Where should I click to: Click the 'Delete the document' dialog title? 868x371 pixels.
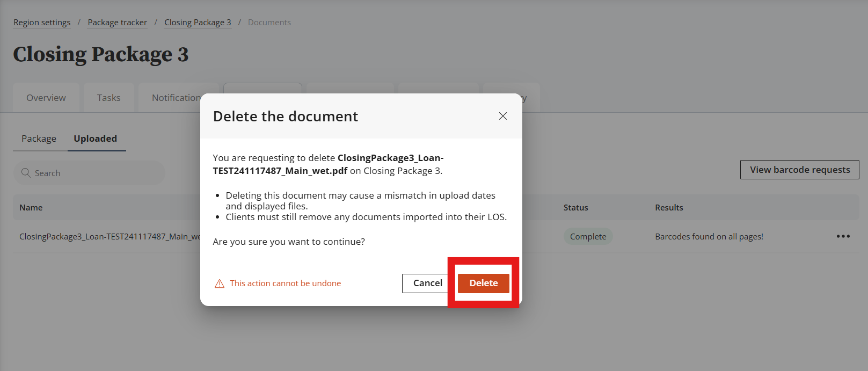[x=286, y=116]
